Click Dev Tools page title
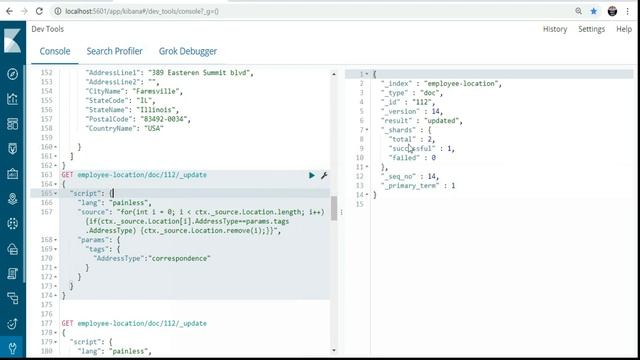The image size is (640, 360). coord(47,29)
